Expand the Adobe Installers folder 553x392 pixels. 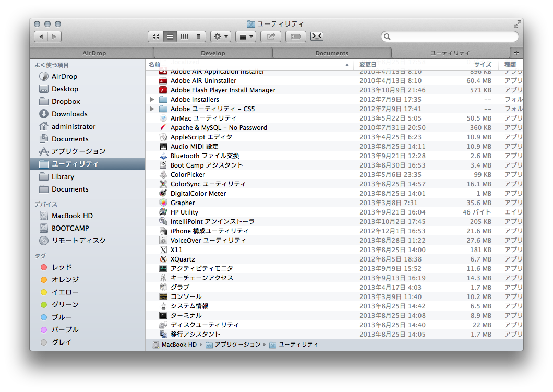coord(152,99)
